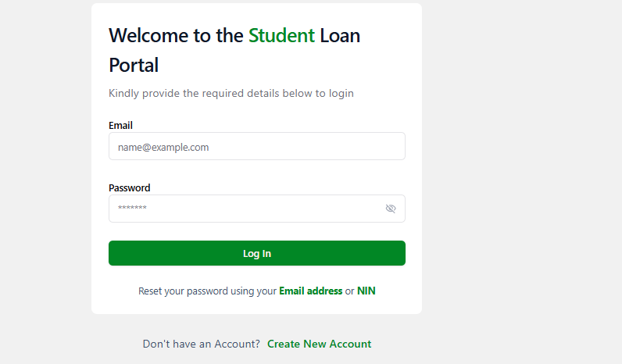This screenshot has width=622, height=364.
Task: Open the Email address password reset link
Action: pyautogui.click(x=310, y=291)
